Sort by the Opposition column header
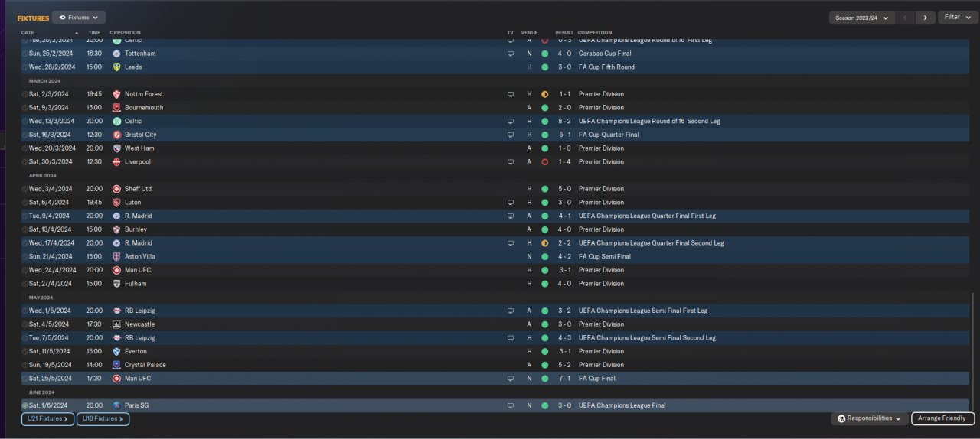 [x=125, y=33]
